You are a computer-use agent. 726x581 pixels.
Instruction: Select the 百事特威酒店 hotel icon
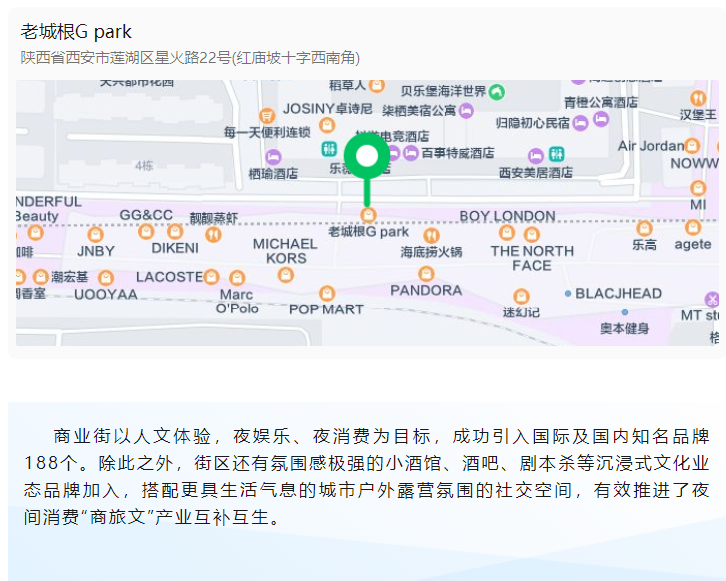[x=411, y=152]
